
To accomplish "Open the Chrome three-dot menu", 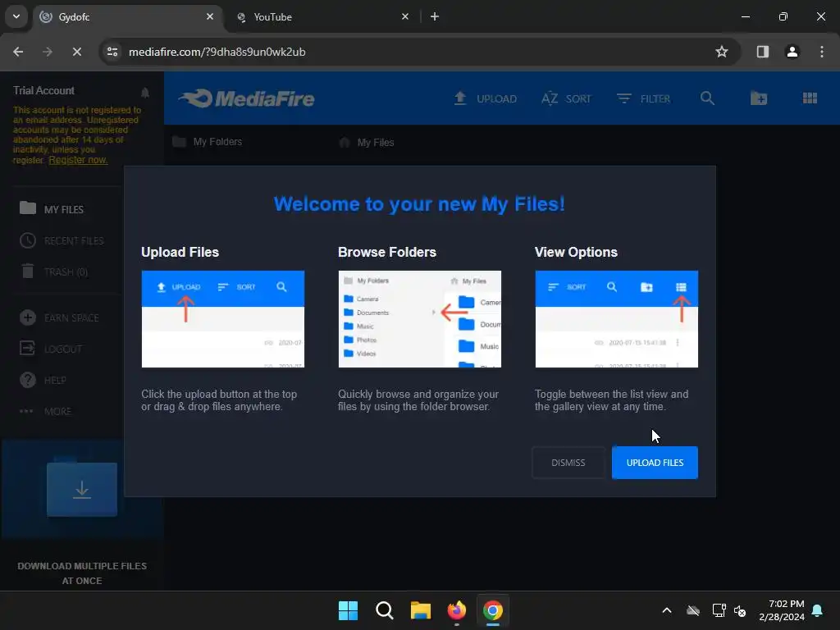I will (x=822, y=52).
